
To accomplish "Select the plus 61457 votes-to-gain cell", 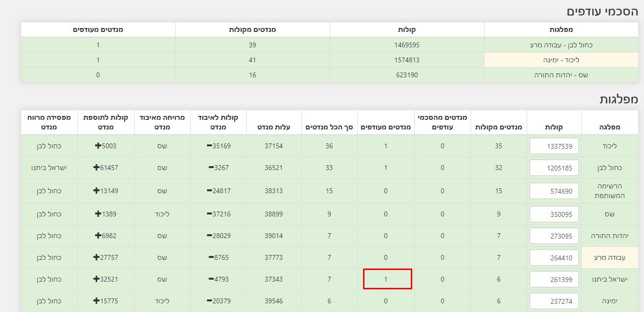I will 106,168.
